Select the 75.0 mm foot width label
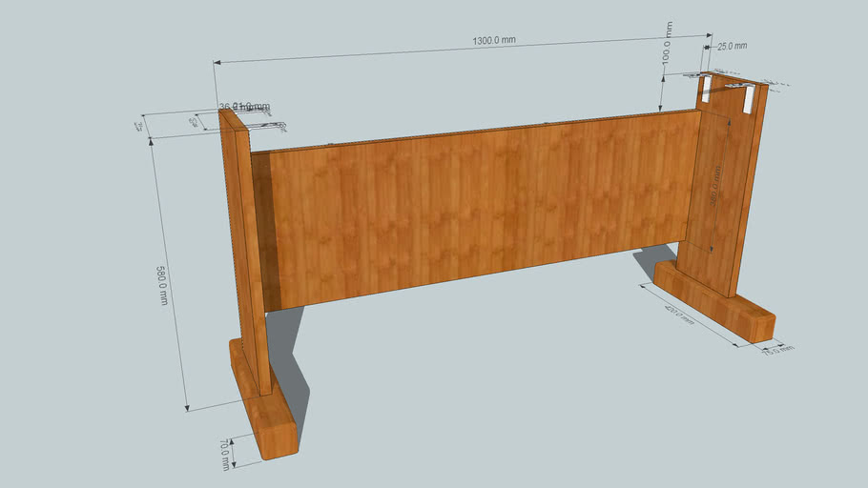Screen dimensions: 868x488 point(778,349)
